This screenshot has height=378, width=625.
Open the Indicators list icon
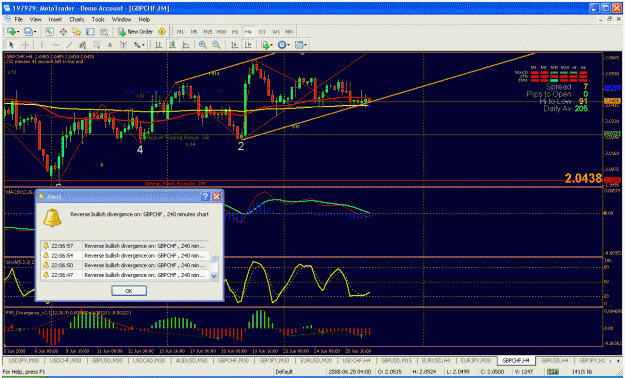pos(265,45)
